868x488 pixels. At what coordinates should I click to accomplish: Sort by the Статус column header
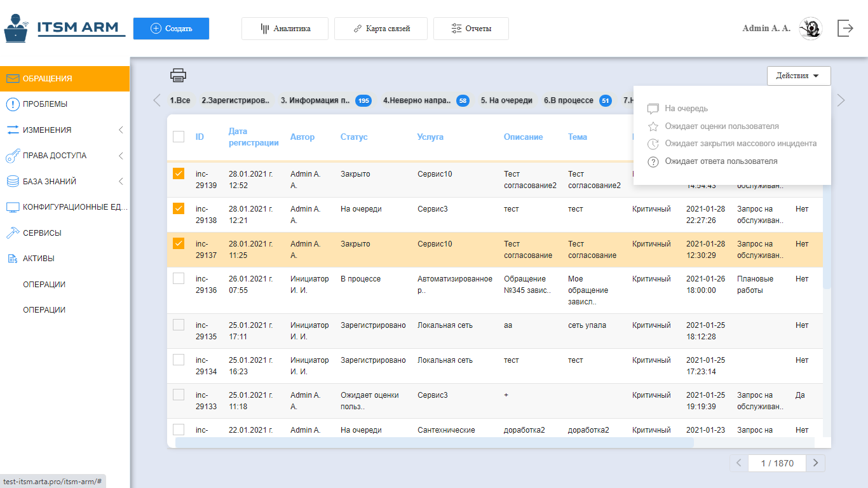pyautogui.click(x=354, y=137)
